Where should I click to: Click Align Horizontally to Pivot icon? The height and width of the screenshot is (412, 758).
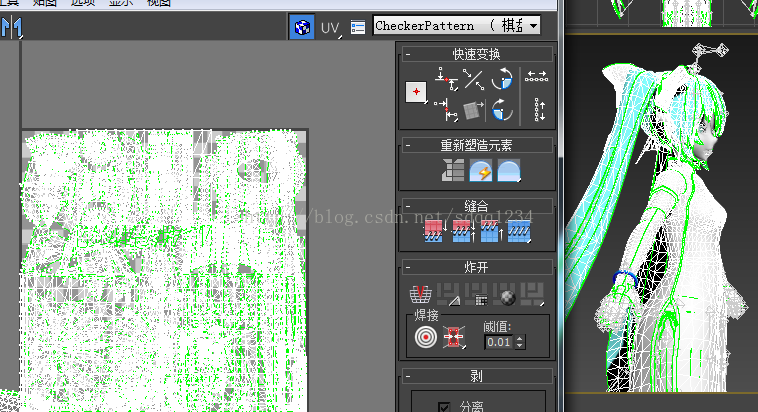(446, 79)
